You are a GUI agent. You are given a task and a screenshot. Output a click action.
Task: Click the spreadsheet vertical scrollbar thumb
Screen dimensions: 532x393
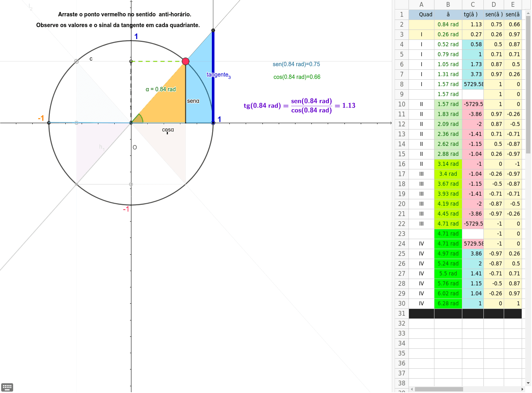click(x=528, y=85)
